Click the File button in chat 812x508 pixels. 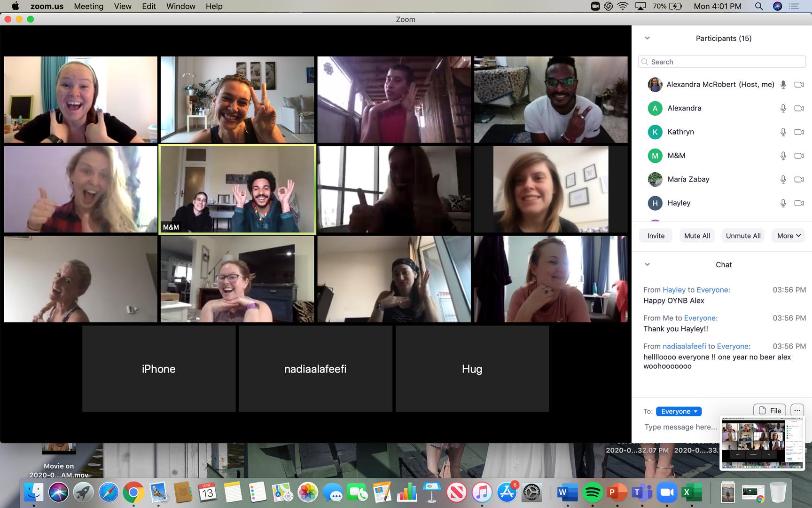[770, 410]
